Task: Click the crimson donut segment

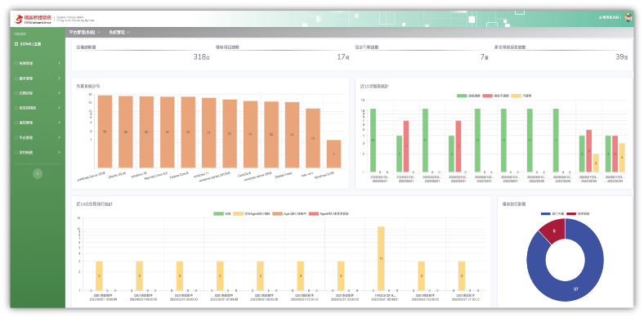Action: point(554,231)
